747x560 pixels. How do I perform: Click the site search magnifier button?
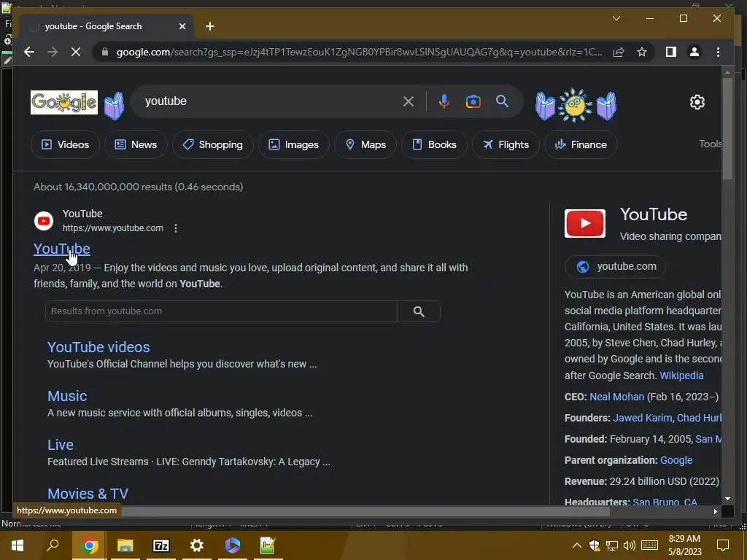click(x=419, y=311)
